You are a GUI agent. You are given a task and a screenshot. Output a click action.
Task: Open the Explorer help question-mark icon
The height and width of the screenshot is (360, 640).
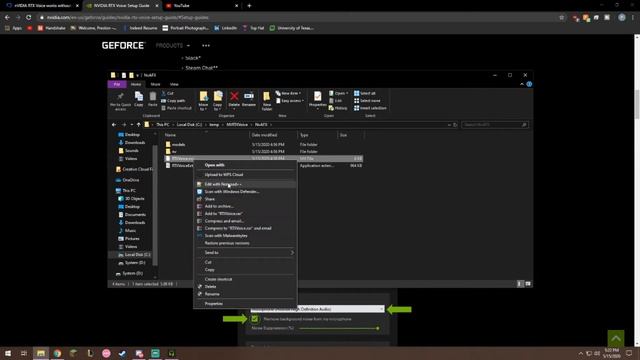529,84
